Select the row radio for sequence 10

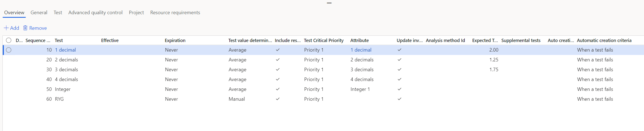pos(9,50)
